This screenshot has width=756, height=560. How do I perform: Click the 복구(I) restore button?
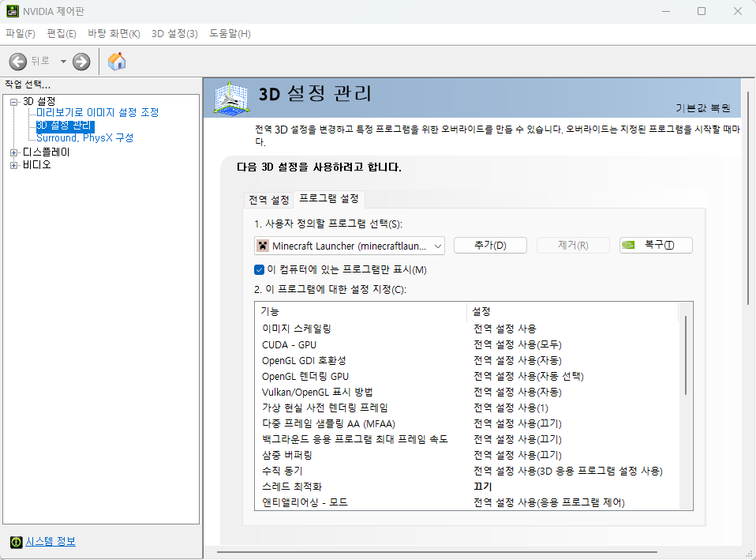657,245
